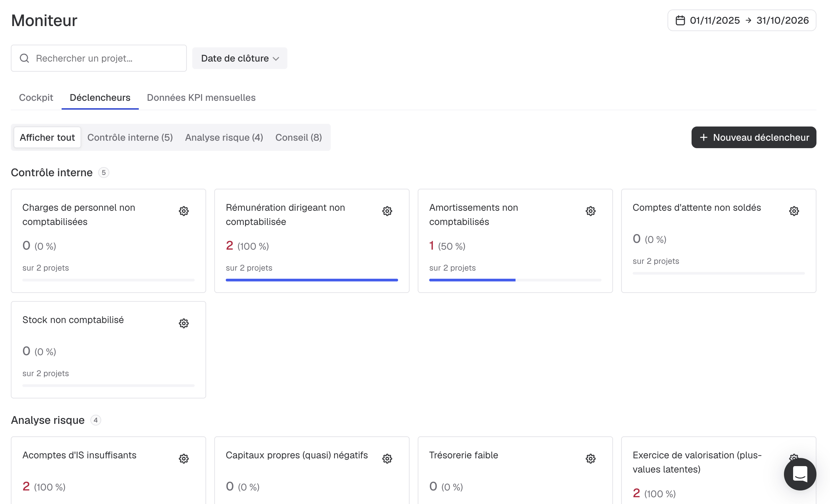Click gear icon on Stock non comptabilisé
This screenshot has width=830, height=504.
point(184,323)
